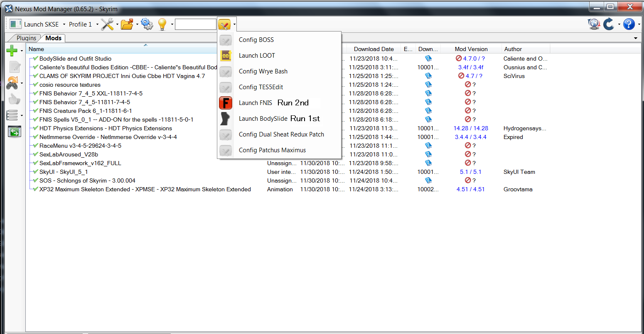The width and height of the screenshot is (644, 334).
Task: Click version link 14.28 / 14.28
Action: pos(471,128)
